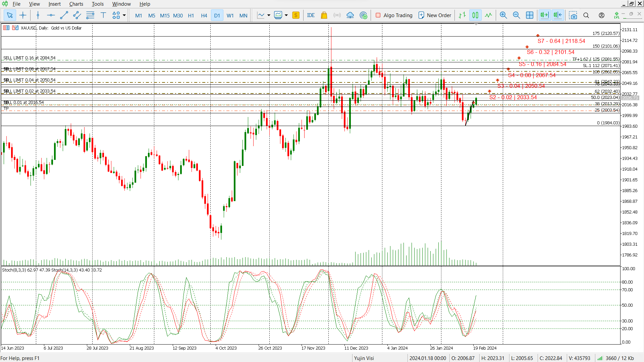
Task: Take a chart screenshot
Action: [x=573, y=15]
